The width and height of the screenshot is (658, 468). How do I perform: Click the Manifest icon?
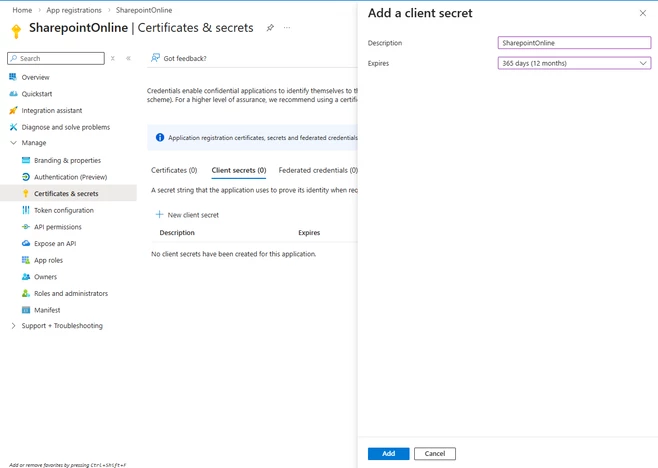pos(26,310)
